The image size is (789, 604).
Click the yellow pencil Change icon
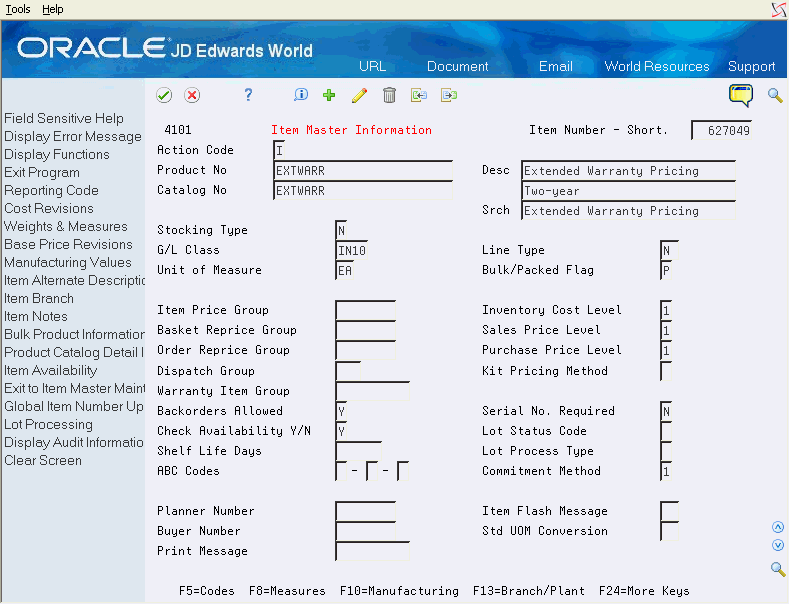click(359, 95)
